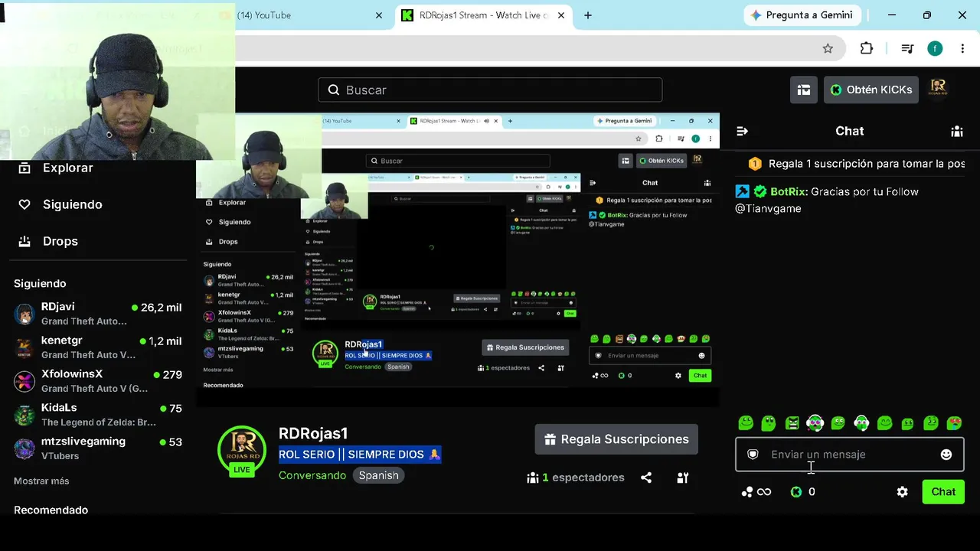Open Pregunta a Gemini

803,15
